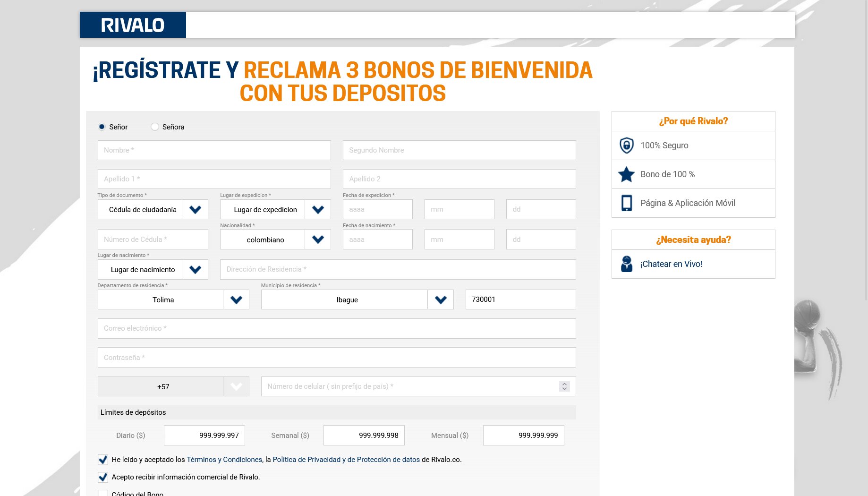Click the postal code field showing 730001
The width and height of the screenshot is (868, 496).
click(520, 299)
